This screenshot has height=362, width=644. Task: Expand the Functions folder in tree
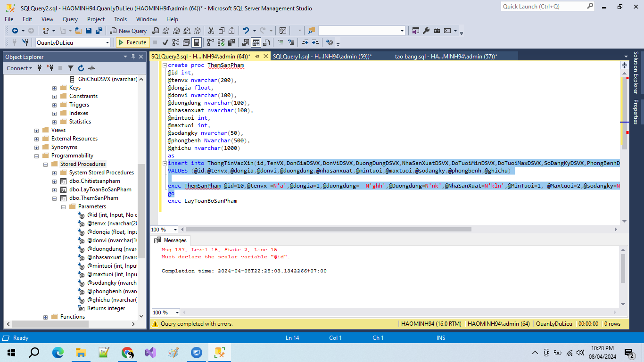tap(46, 317)
